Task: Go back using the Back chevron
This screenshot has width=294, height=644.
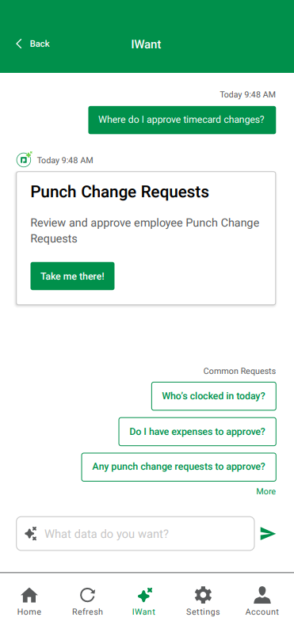Action: [x=19, y=44]
